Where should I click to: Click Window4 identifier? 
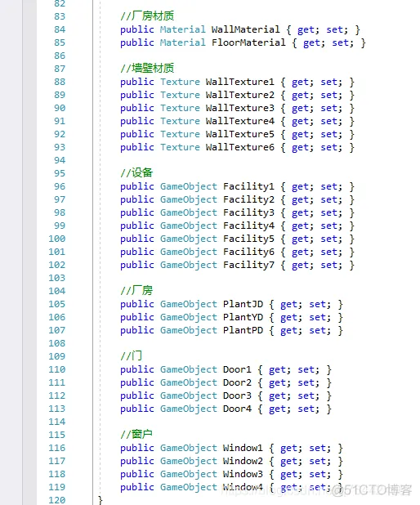[243, 487]
